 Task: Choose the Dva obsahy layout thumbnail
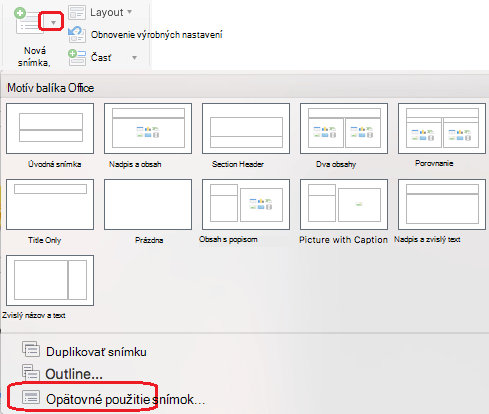(344, 128)
